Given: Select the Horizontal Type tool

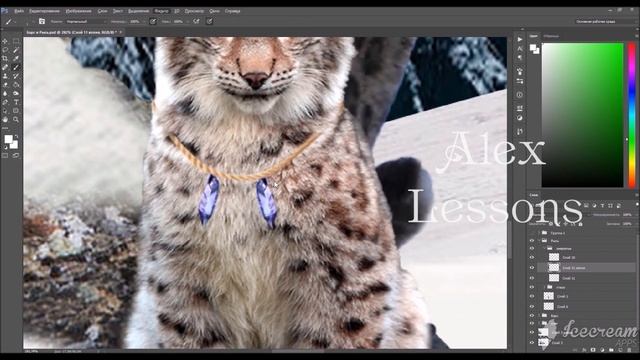Looking at the screenshot, I should pyautogui.click(x=16, y=102).
